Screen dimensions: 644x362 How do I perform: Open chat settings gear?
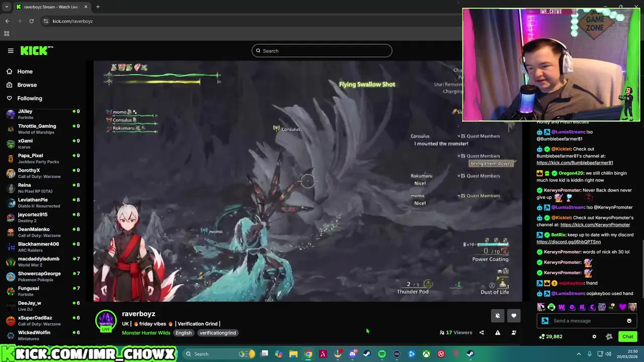[x=594, y=337]
